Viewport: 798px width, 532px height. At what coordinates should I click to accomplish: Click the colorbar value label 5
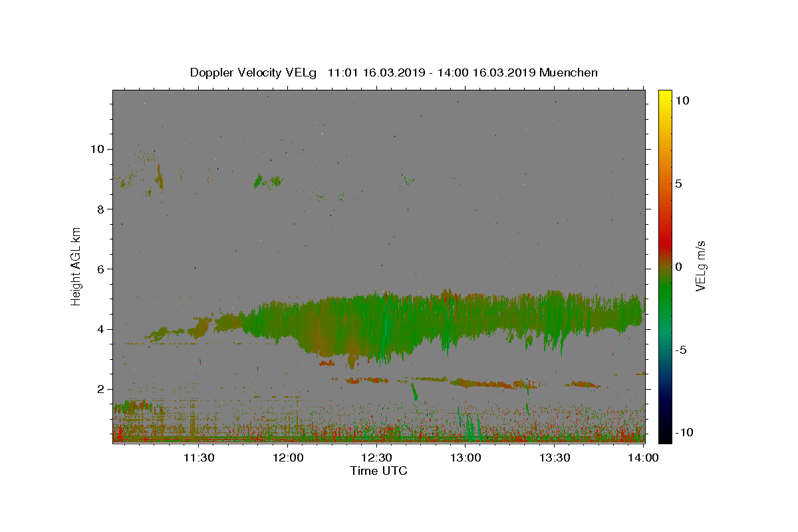pos(678,184)
